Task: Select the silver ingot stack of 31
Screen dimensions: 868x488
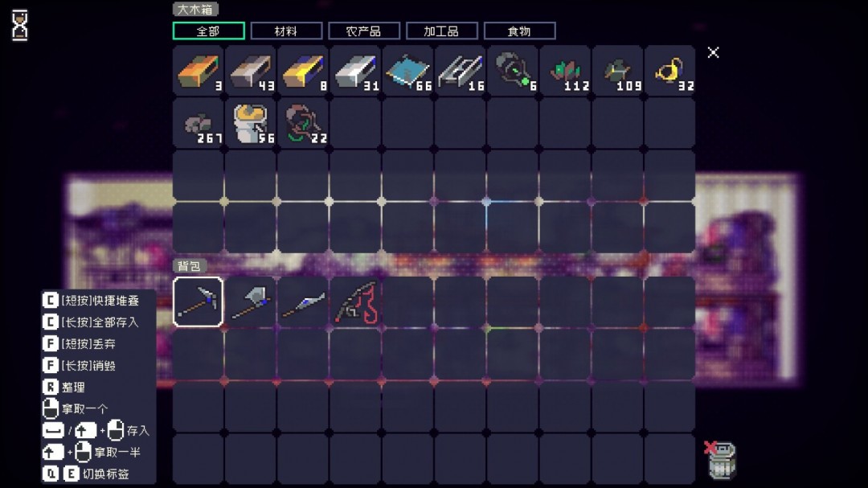Action: click(355, 72)
